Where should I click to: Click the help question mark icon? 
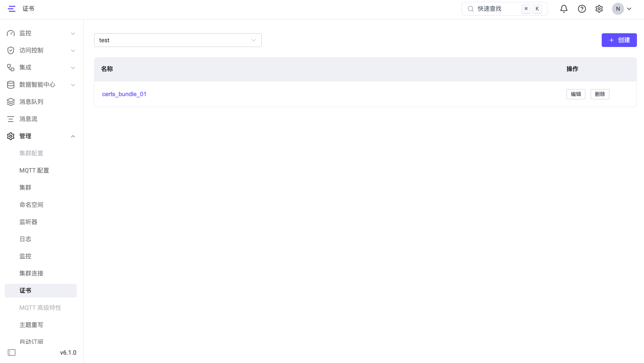click(582, 9)
